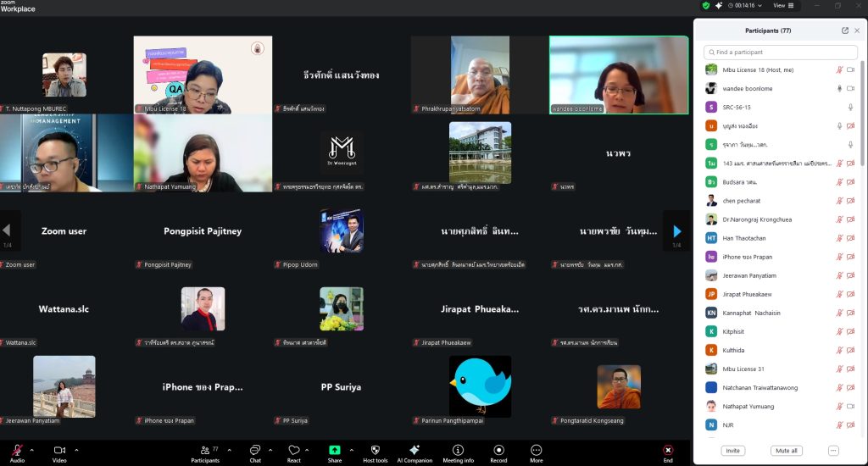Open Meeting info panel
The width and height of the screenshot is (868, 466).
click(x=458, y=450)
